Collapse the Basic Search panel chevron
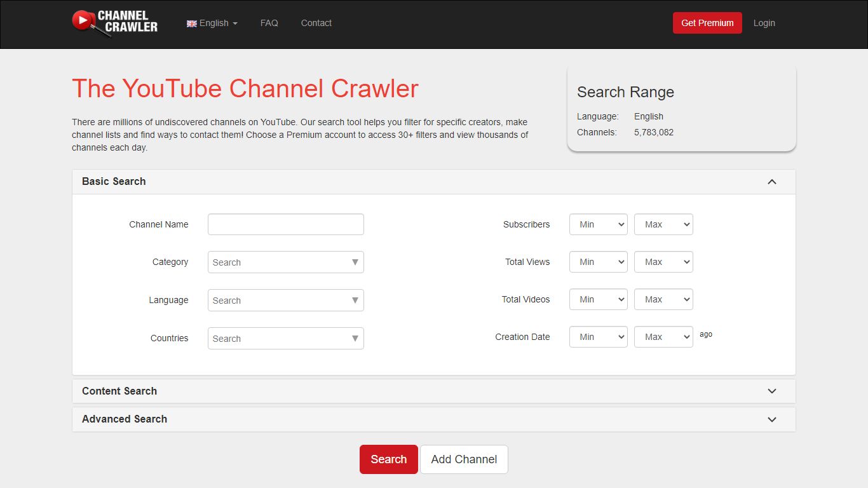868x488 pixels. click(x=772, y=182)
